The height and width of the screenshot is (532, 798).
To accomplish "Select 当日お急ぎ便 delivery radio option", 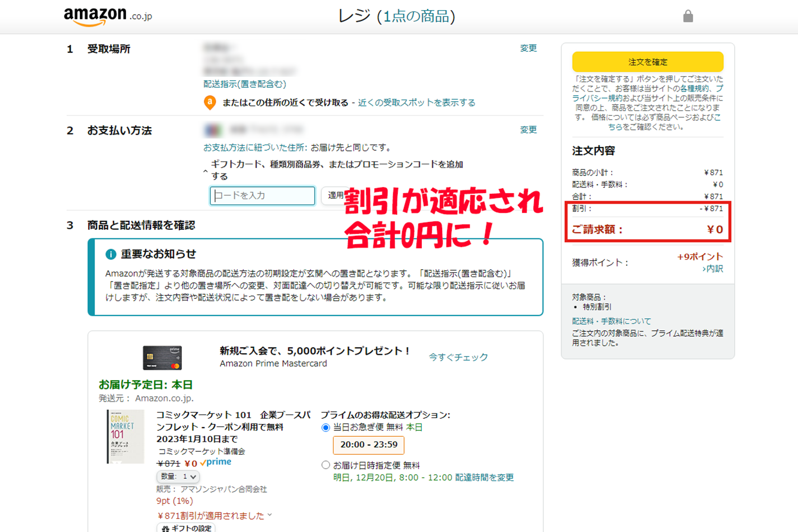I will (x=326, y=428).
